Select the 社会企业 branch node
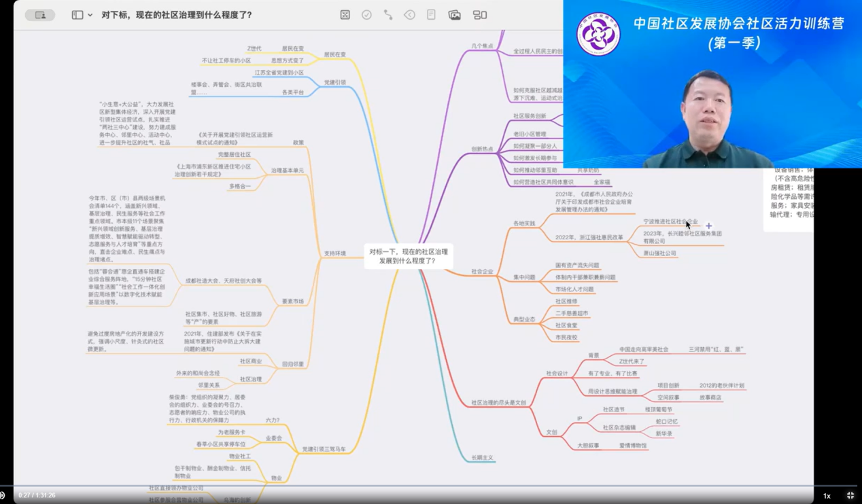 pos(482,272)
